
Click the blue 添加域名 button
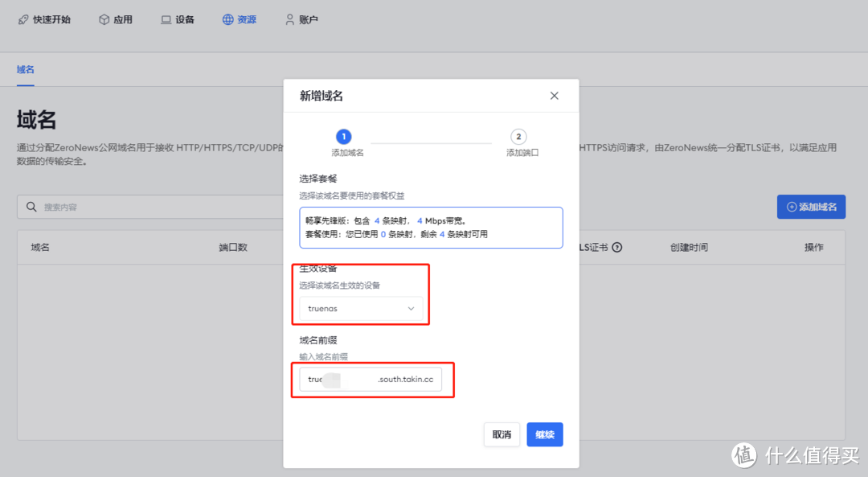pos(812,207)
